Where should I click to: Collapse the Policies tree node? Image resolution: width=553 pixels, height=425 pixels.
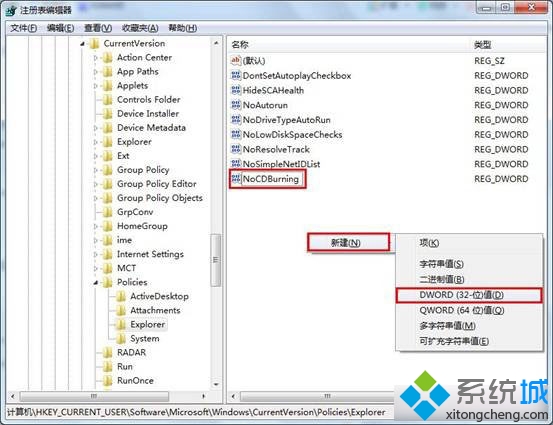click(96, 283)
